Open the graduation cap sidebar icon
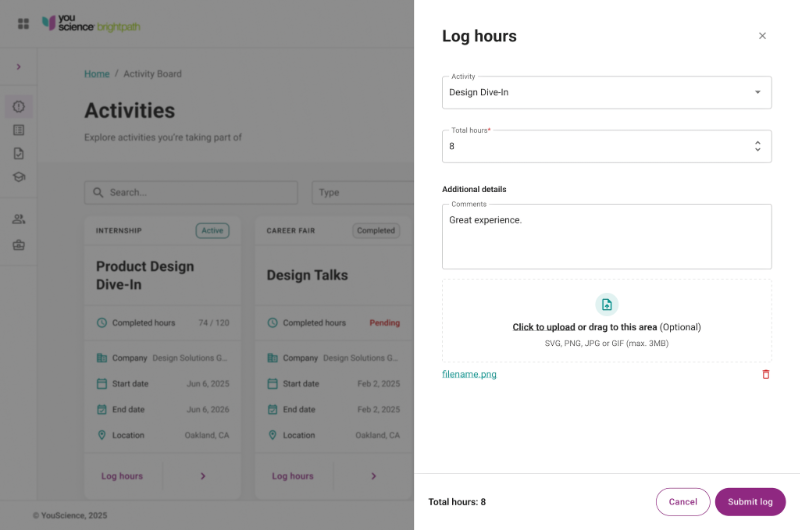This screenshot has width=800, height=530. tap(19, 177)
